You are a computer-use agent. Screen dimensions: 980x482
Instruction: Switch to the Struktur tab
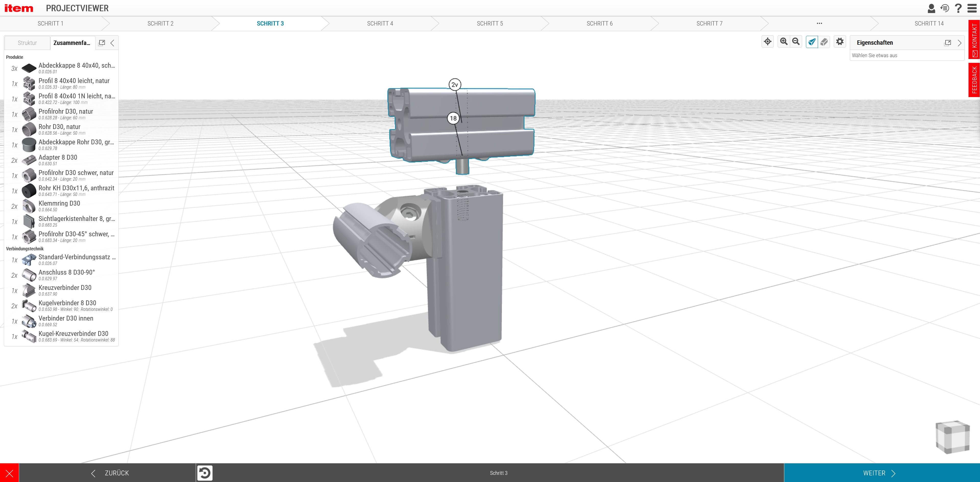click(27, 43)
